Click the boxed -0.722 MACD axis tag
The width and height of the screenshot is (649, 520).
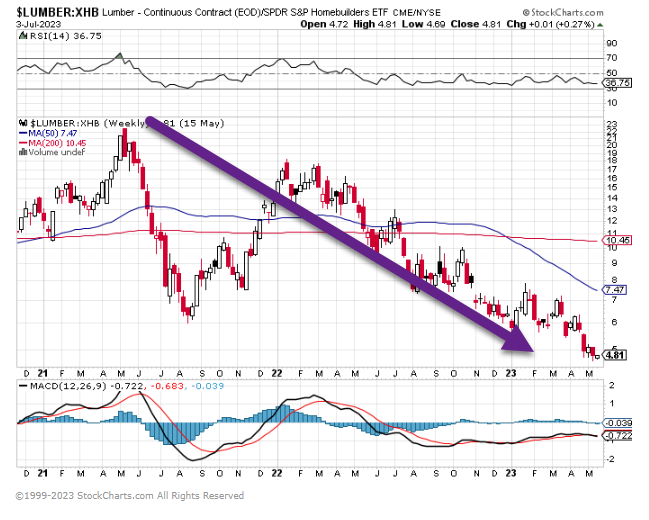[x=618, y=436]
